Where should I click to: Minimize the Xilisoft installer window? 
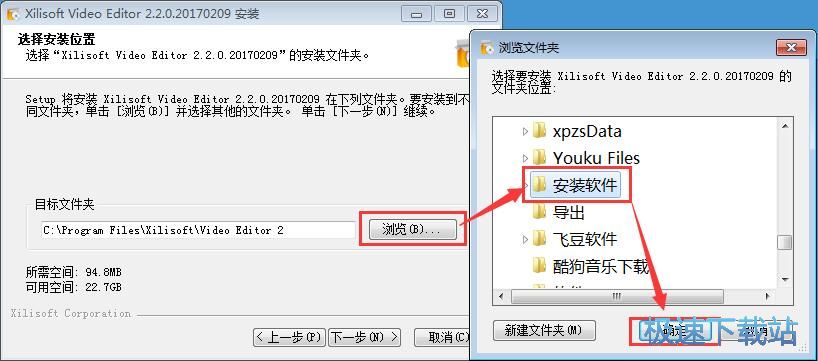416,14
